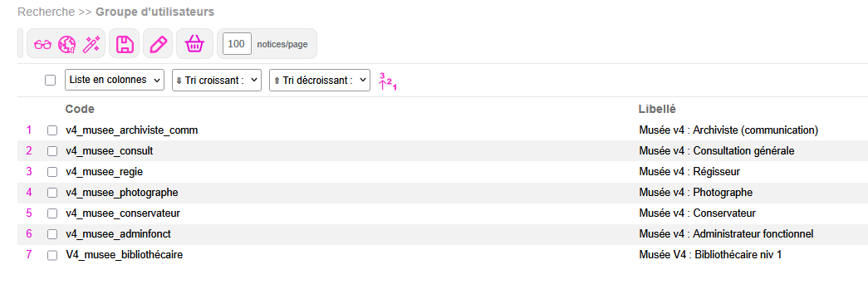Open the Liste en colonnes dropdown
Viewport: 868px width, 304px height.
(115, 80)
